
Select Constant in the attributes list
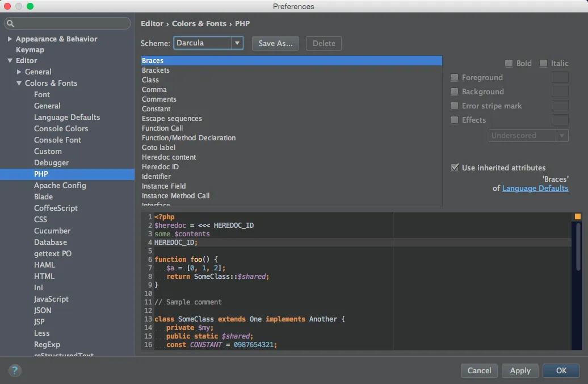pyautogui.click(x=291, y=109)
